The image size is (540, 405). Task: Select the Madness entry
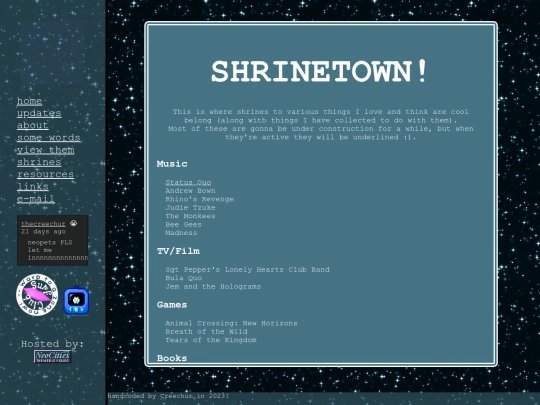(181, 233)
